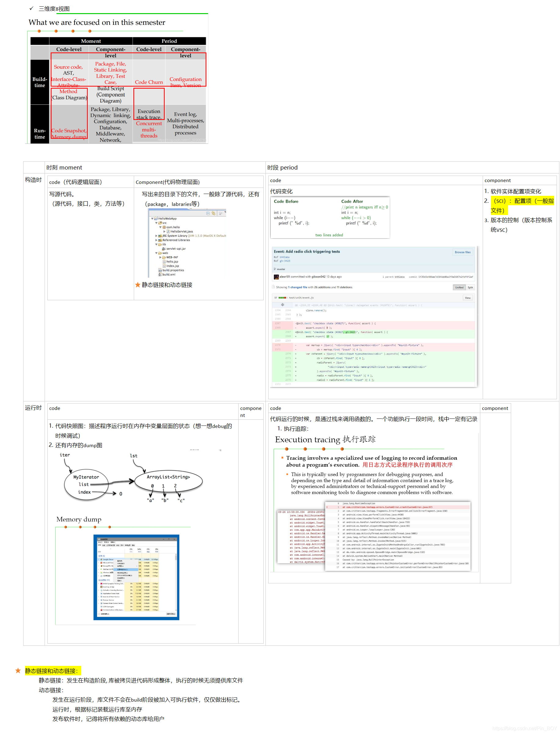Click the 'Event: Add radio click triggering tests' title

(x=307, y=252)
